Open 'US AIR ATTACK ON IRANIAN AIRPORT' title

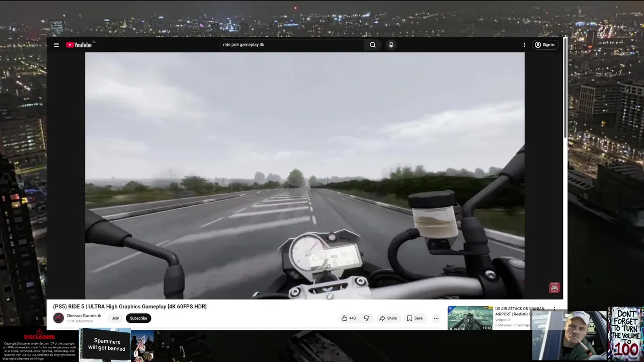(520, 311)
